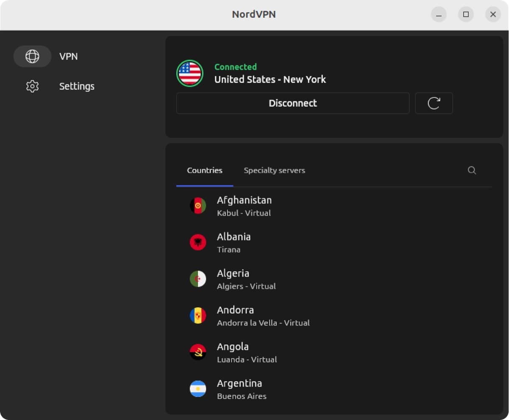Close the NordVPN window

tap(493, 14)
